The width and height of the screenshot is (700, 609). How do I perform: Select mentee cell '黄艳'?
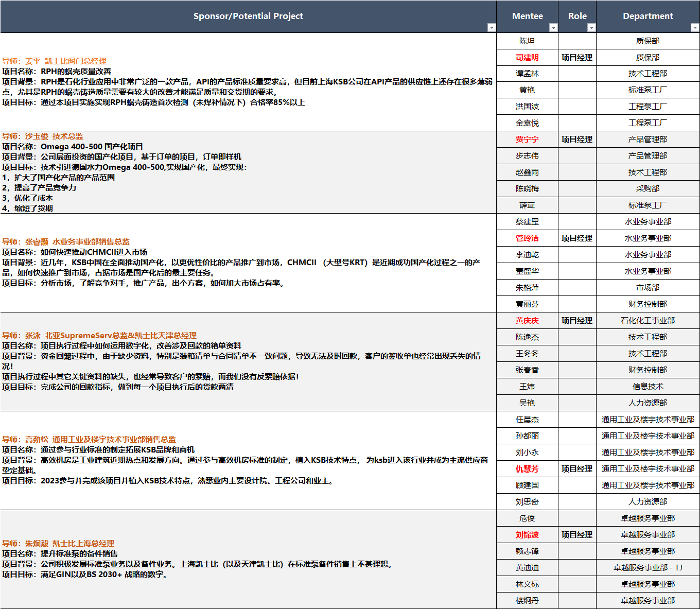[x=527, y=90]
